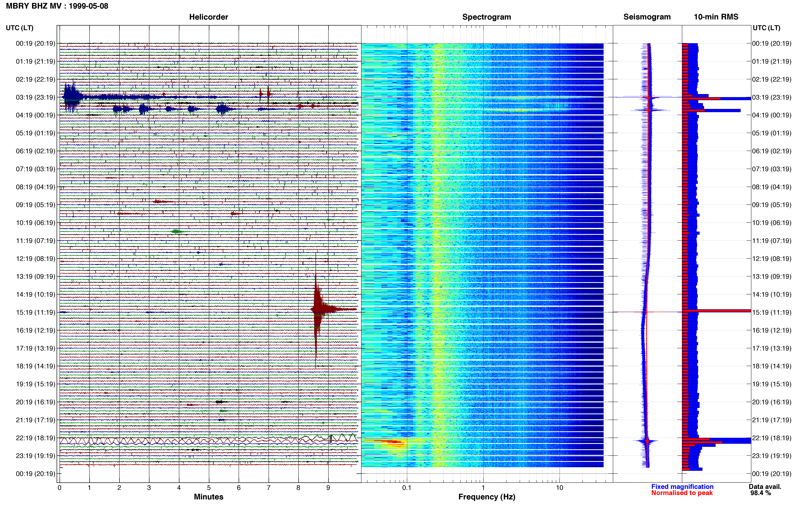Click RMS-side time label "20:19 (16:19)"
The width and height of the screenshot is (812, 508).
(x=771, y=402)
